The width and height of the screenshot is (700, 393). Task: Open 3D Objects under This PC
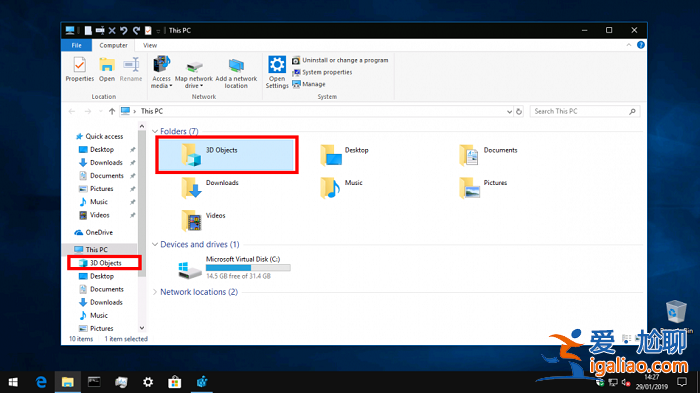(x=100, y=263)
